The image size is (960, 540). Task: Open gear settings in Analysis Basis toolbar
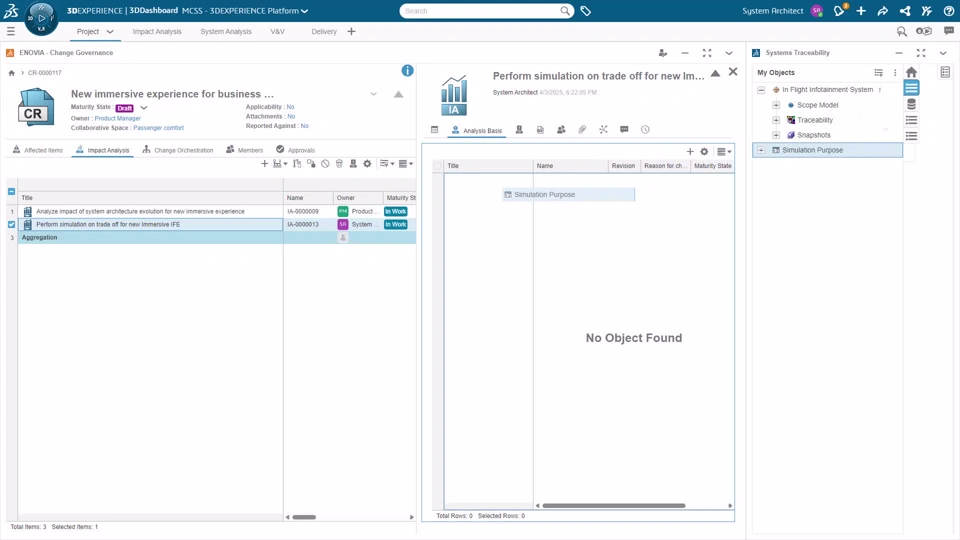click(x=704, y=151)
